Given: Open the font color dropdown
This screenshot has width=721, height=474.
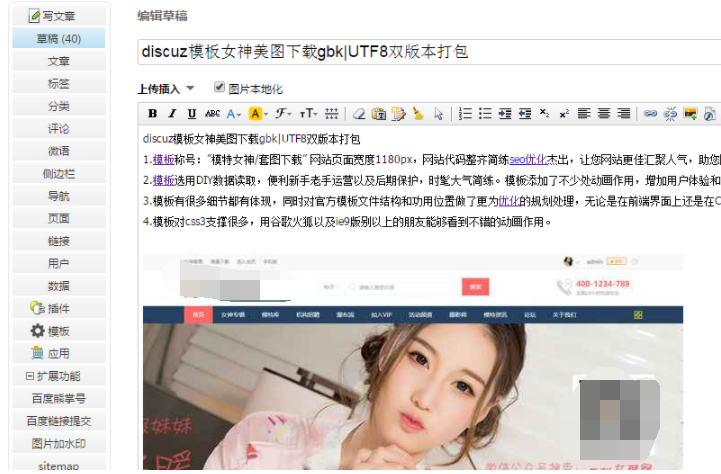Looking at the screenshot, I should 234,114.
